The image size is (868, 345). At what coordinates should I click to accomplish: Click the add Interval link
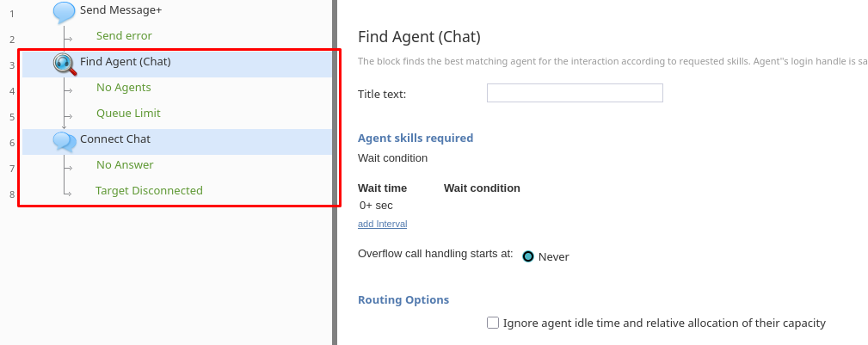382,224
